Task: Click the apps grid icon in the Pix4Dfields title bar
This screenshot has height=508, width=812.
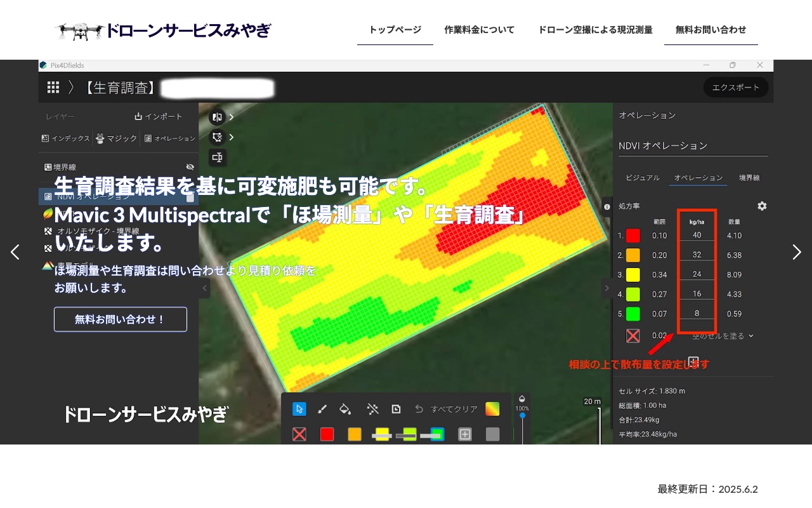Action: tap(53, 87)
